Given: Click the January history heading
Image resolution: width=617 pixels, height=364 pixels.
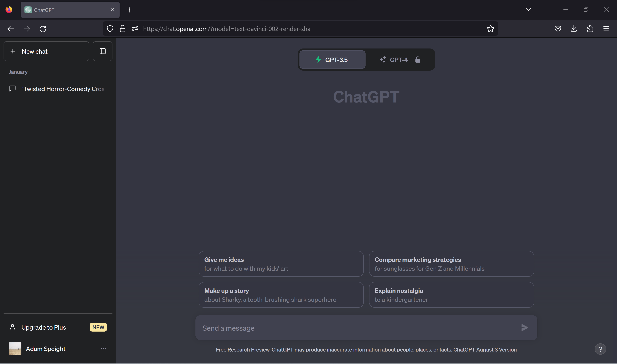Looking at the screenshot, I should tap(18, 72).
